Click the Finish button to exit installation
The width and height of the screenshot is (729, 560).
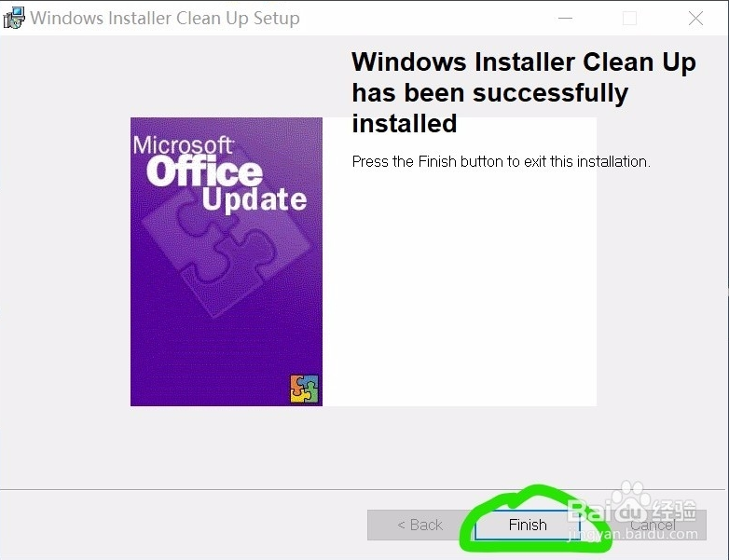(x=528, y=525)
